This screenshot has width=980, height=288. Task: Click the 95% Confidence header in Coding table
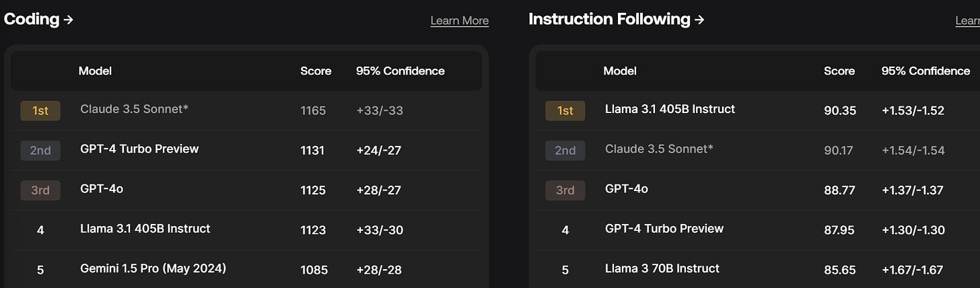pos(400,71)
